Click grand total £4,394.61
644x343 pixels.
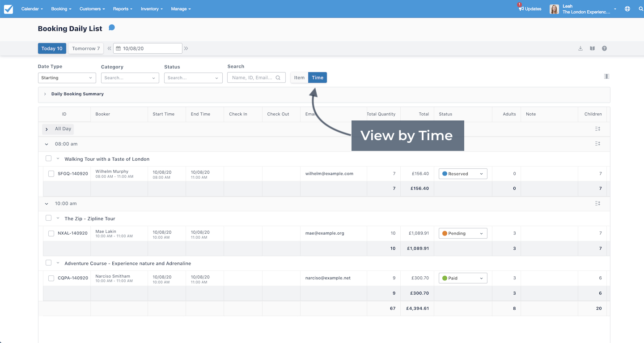[x=416, y=309]
